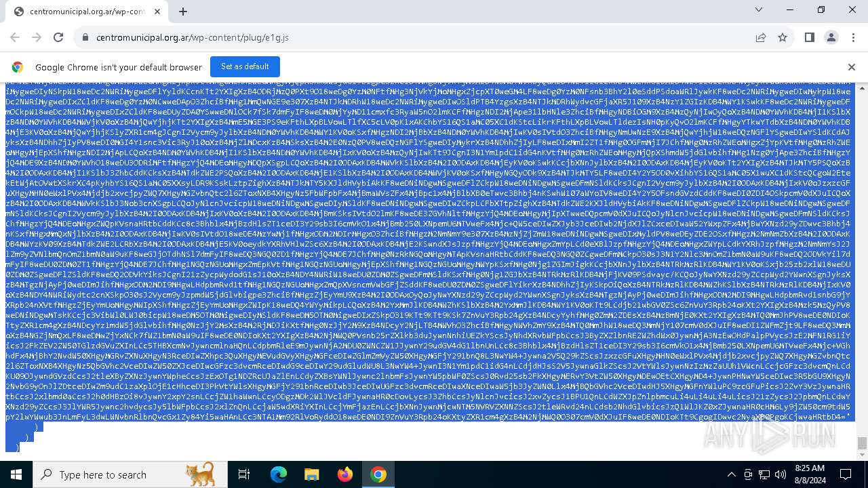
Task: Open File Explorer from the taskbar
Action: (311, 474)
